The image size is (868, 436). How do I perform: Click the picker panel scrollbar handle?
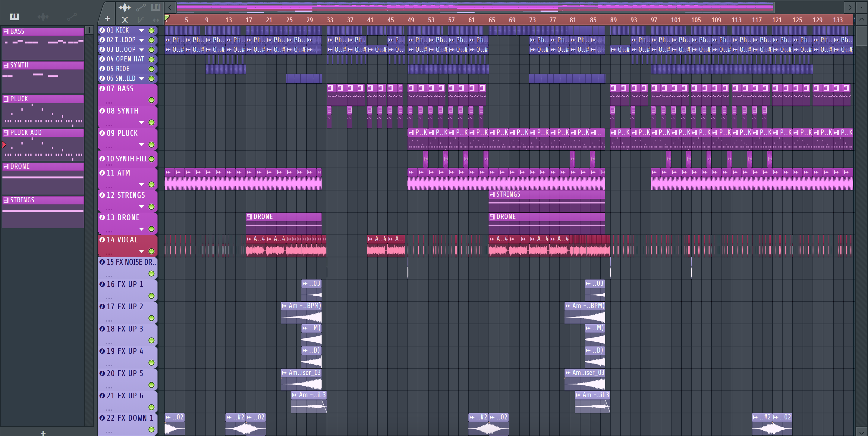[89, 30]
